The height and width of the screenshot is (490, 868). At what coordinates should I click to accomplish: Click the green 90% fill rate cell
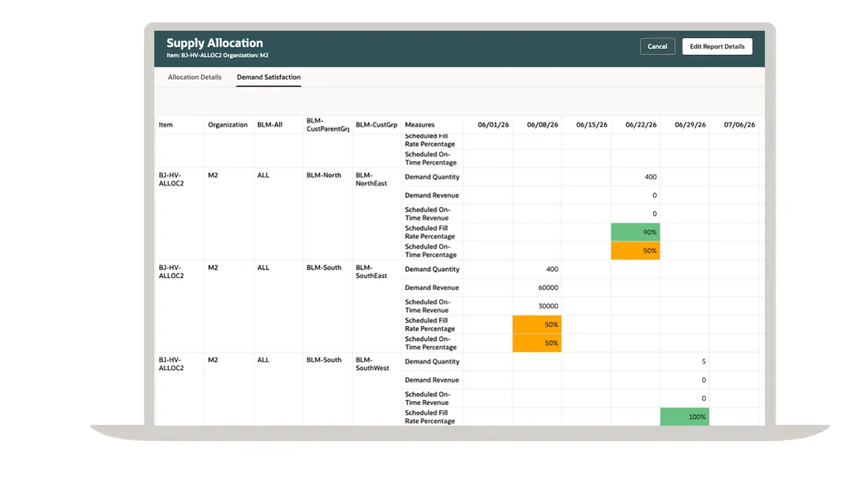click(635, 233)
